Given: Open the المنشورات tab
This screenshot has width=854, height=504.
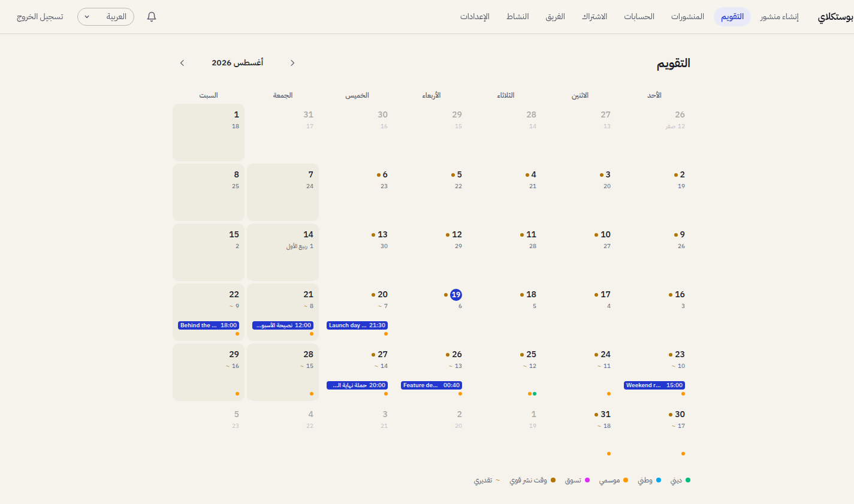Looking at the screenshot, I should 687,17.
